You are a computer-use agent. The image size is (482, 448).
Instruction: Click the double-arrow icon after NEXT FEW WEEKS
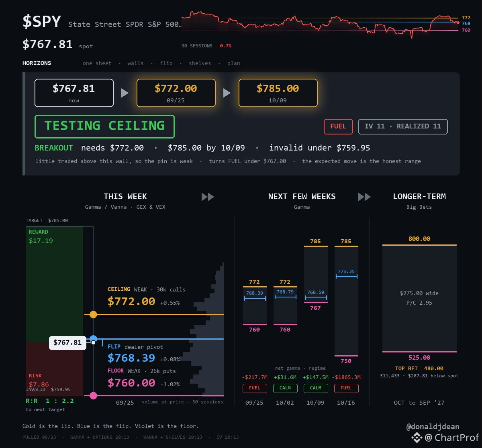point(364,197)
